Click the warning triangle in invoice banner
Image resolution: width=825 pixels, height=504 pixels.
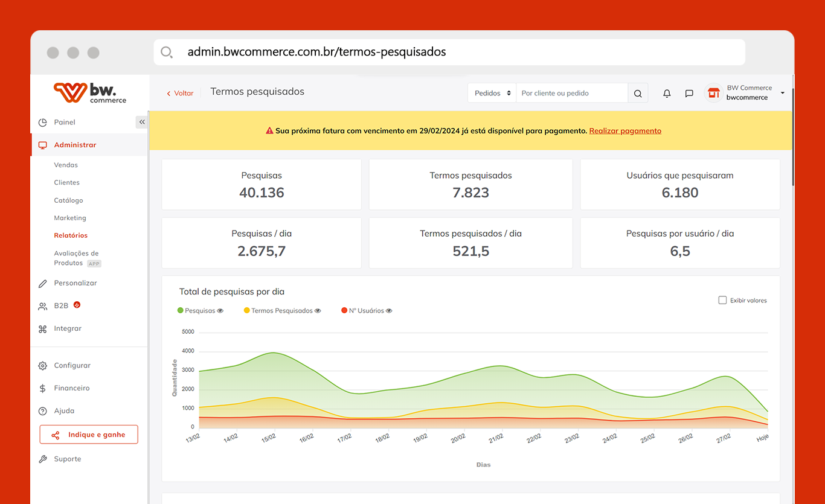click(x=269, y=130)
